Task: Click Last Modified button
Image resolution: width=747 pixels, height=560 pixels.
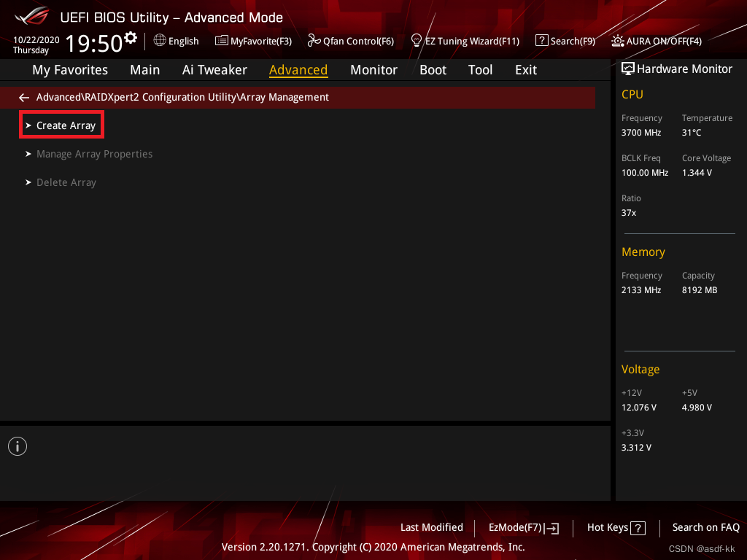Action: pyautogui.click(x=432, y=528)
